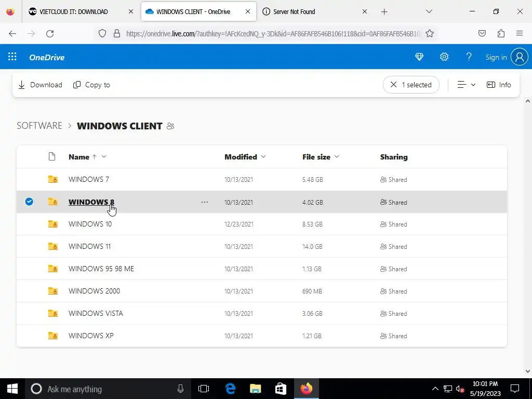The height and width of the screenshot is (399, 532).
Task: Go to SOFTWARE breadcrumb
Action: pyautogui.click(x=39, y=126)
